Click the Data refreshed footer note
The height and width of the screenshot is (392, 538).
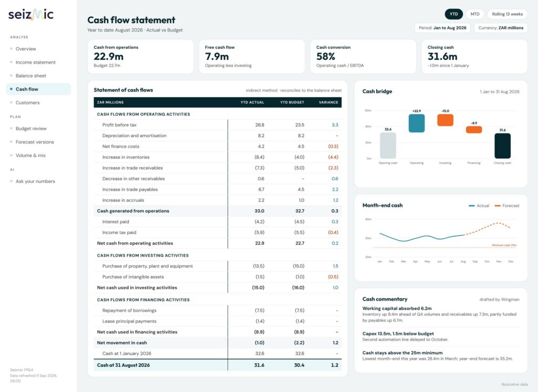click(33, 378)
